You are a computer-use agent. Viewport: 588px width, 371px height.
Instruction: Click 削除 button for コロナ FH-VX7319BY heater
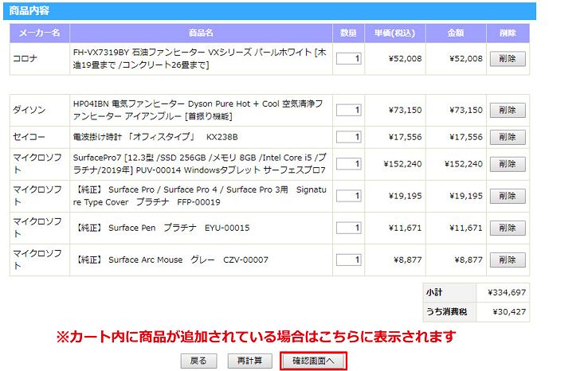click(x=508, y=59)
